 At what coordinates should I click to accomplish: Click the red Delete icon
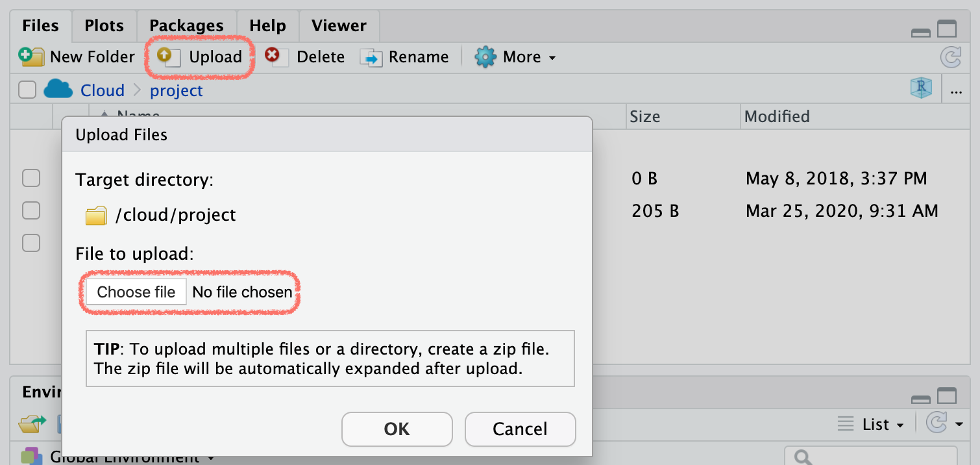pos(273,57)
